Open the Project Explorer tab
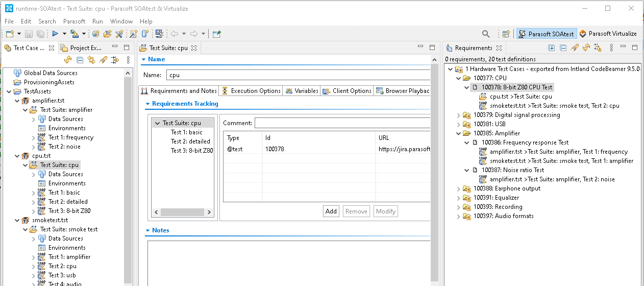 click(x=82, y=48)
